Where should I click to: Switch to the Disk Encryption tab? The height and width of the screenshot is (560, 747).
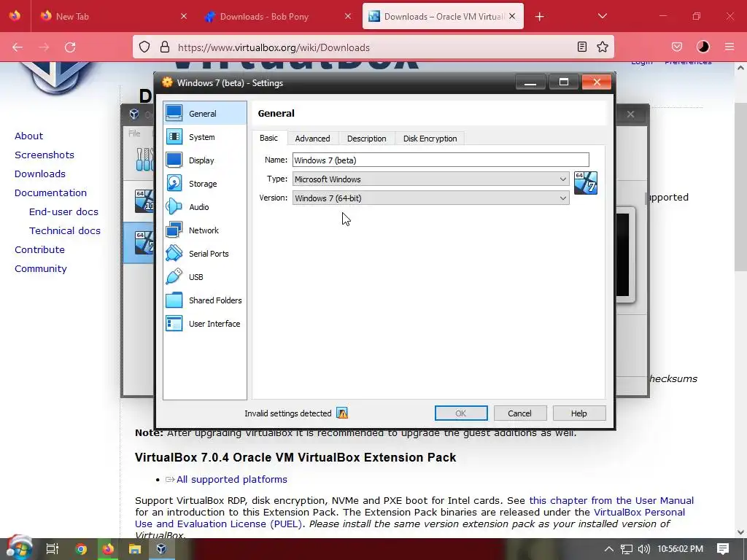pos(430,139)
